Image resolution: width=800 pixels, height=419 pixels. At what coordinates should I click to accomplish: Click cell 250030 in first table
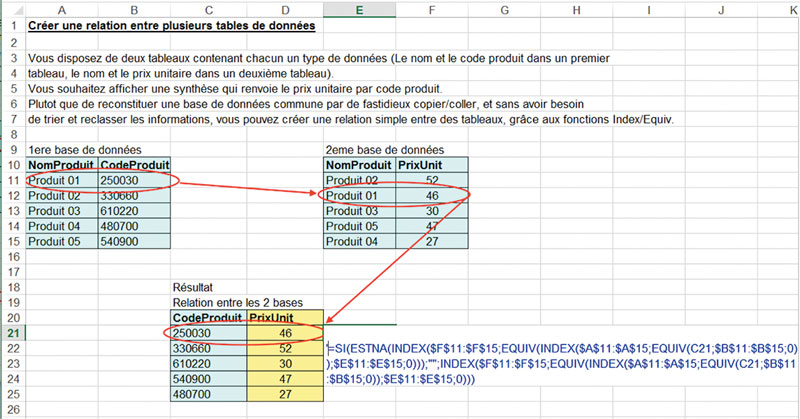click(134, 180)
